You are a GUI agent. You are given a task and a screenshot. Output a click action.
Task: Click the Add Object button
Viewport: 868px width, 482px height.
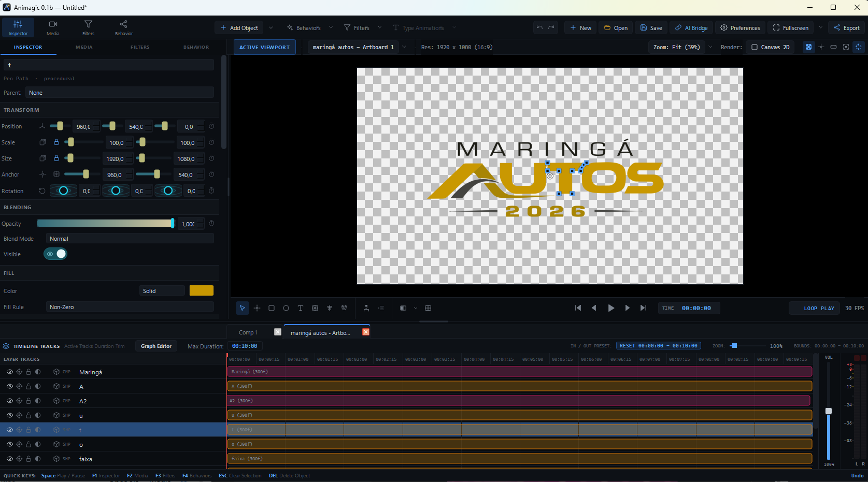pyautogui.click(x=239, y=28)
